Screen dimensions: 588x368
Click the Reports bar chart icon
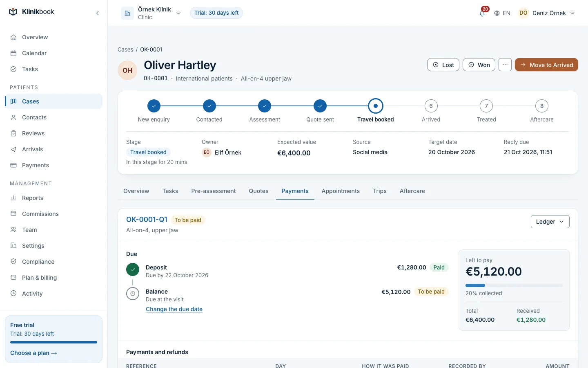13,198
